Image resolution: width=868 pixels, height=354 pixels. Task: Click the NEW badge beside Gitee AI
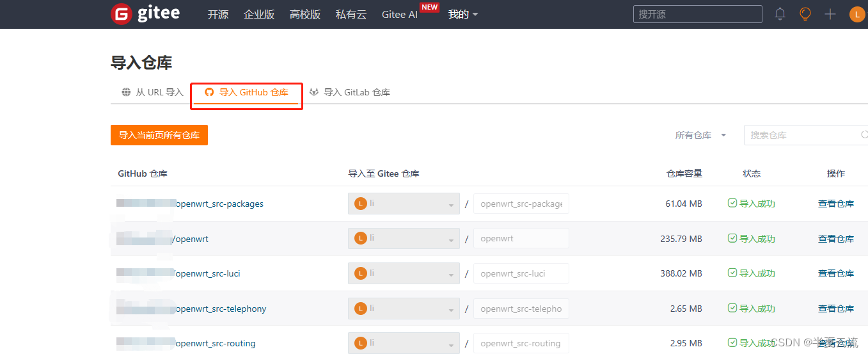(429, 7)
